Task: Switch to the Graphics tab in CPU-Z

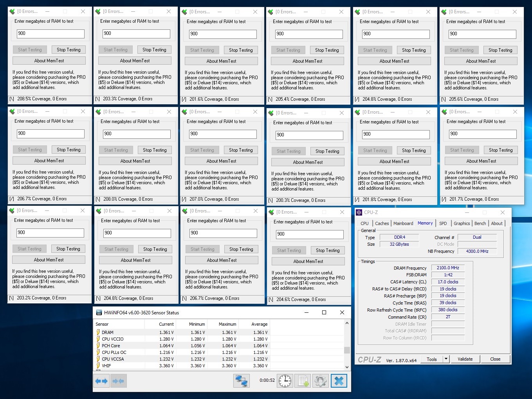Action: 462,223
